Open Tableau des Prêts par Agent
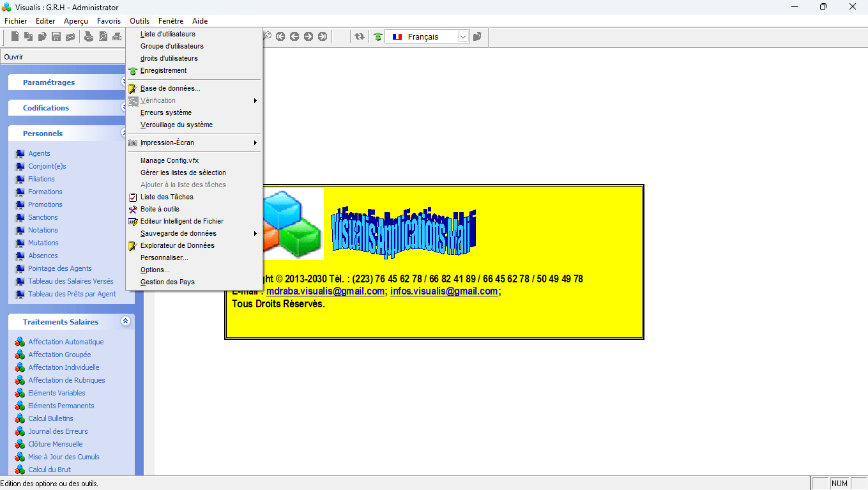Viewport: 868px width, 490px height. click(x=72, y=294)
